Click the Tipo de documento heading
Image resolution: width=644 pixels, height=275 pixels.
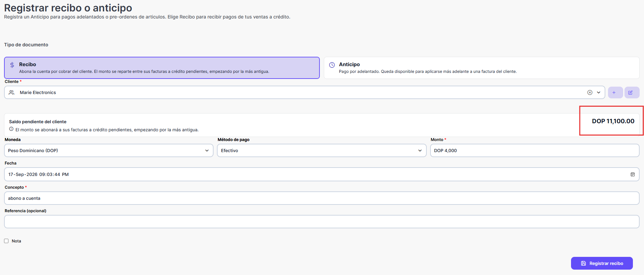coord(26,45)
